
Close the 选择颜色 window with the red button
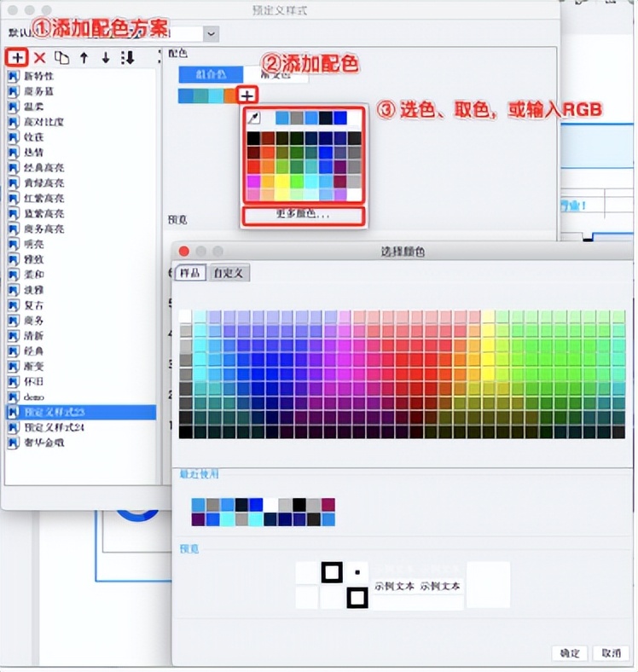(184, 251)
